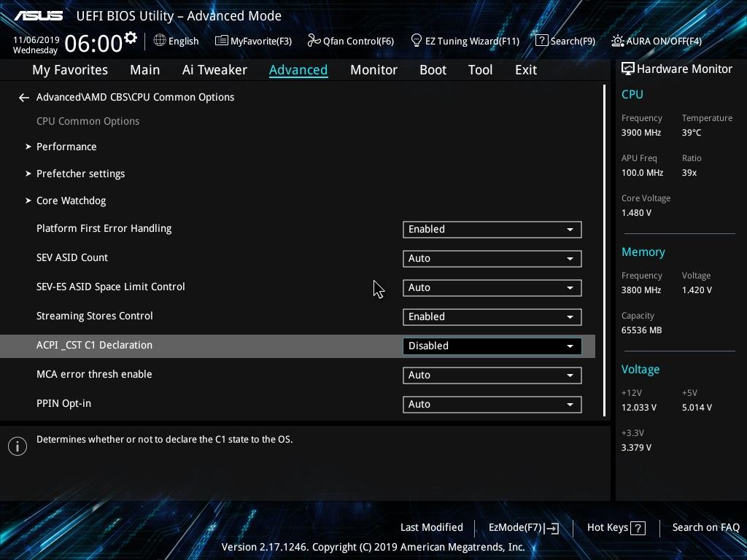Image resolution: width=747 pixels, height=560 pixels.
Task: Click Last Modified button
Action: pyautogui.click(x=432, y=528)
